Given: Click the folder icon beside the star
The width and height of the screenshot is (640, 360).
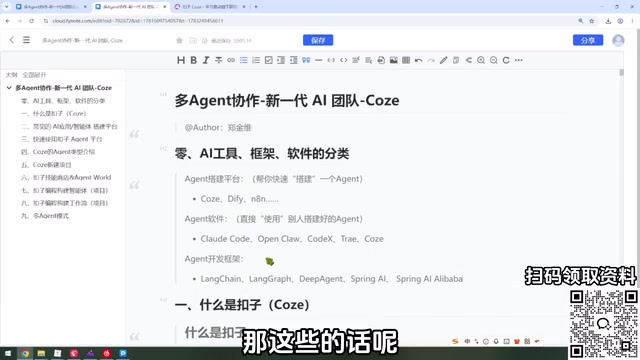Looking at the screenshot, I should (x=193, y=40).
